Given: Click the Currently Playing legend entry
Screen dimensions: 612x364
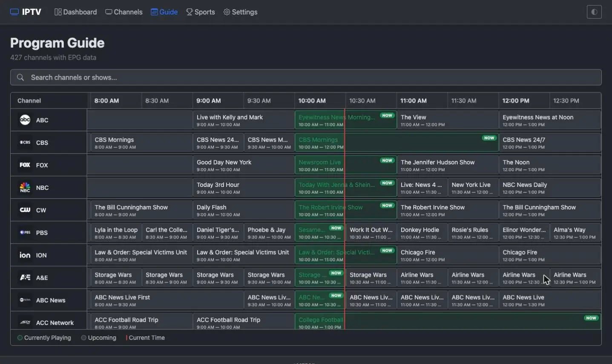Looking at the screenshot, I should [x=44, y=338].
